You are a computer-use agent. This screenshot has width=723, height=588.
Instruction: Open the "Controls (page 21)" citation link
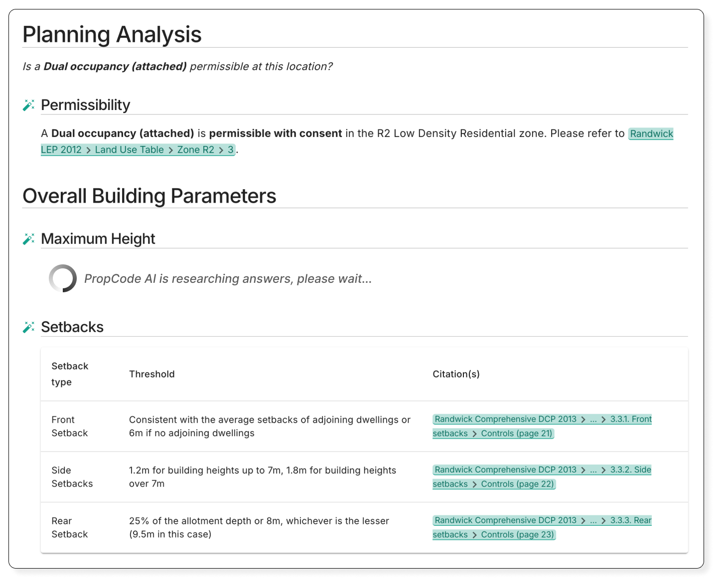click(x=517, y=433)
